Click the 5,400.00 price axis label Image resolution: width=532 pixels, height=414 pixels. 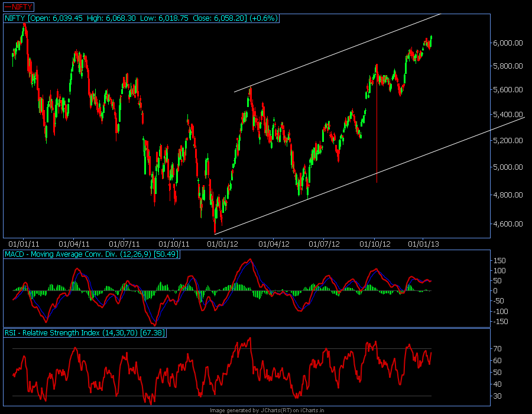pos(508,115)
